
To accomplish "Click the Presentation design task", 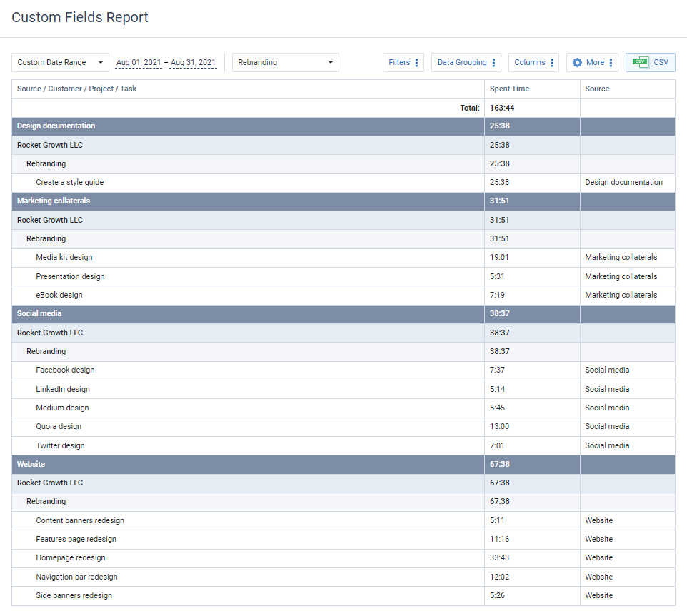I will pos(70,277).
